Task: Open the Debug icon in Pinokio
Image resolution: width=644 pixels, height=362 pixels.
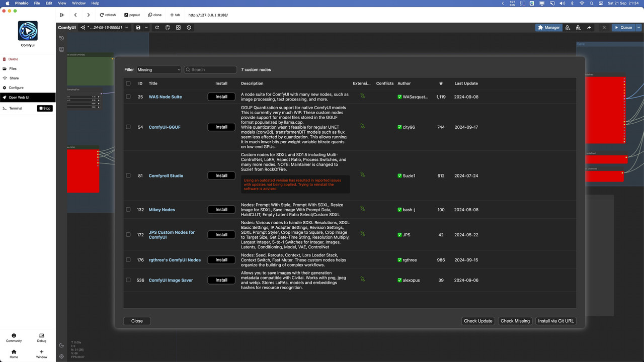Action: coord(42,338)
